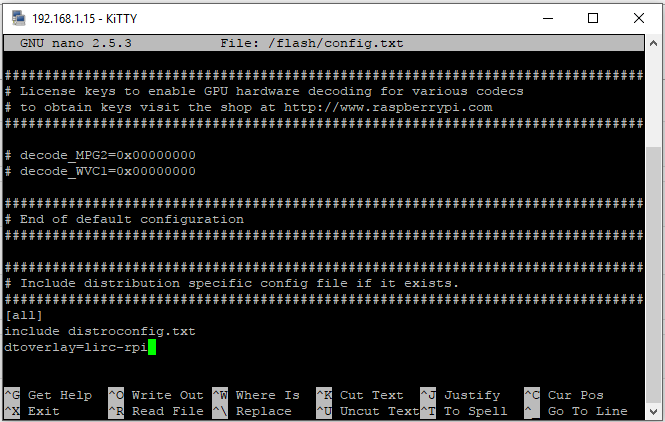Click the green text cursor block
Image resolution: width=665 pixels, height=422 pixels.
pyautogui.click(x=152, y=347)
